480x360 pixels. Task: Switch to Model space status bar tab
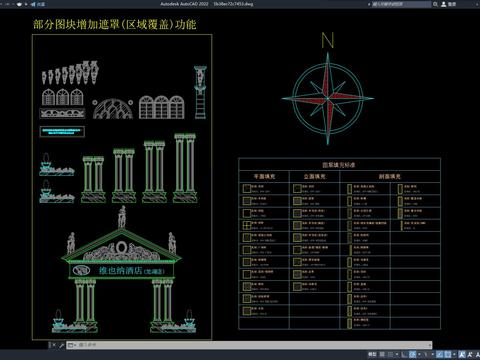click(x=372, y=354)
